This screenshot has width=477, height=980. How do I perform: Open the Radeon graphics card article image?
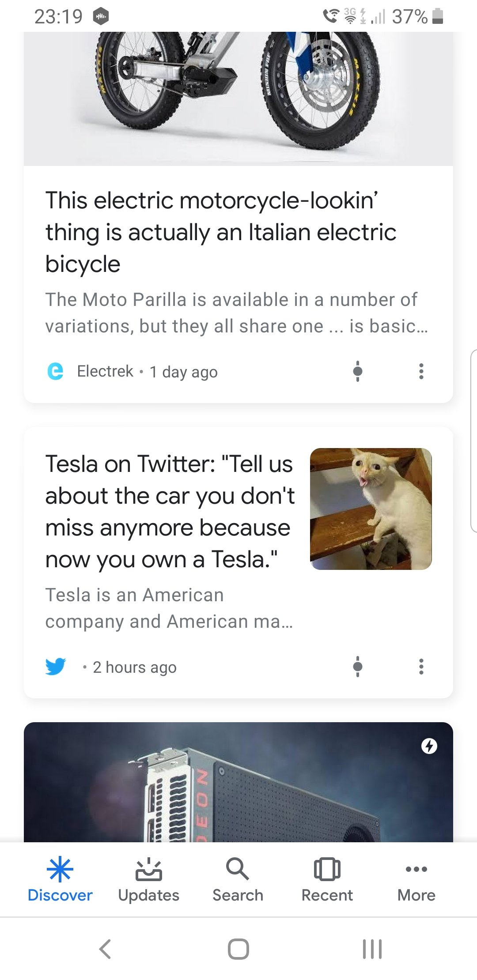(x=238, y=786)
